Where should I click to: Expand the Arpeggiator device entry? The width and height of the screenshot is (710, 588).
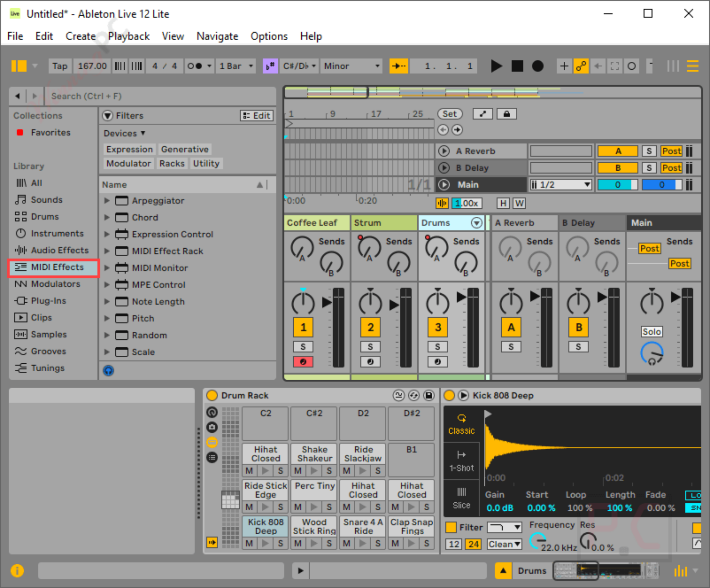(106, 200)
